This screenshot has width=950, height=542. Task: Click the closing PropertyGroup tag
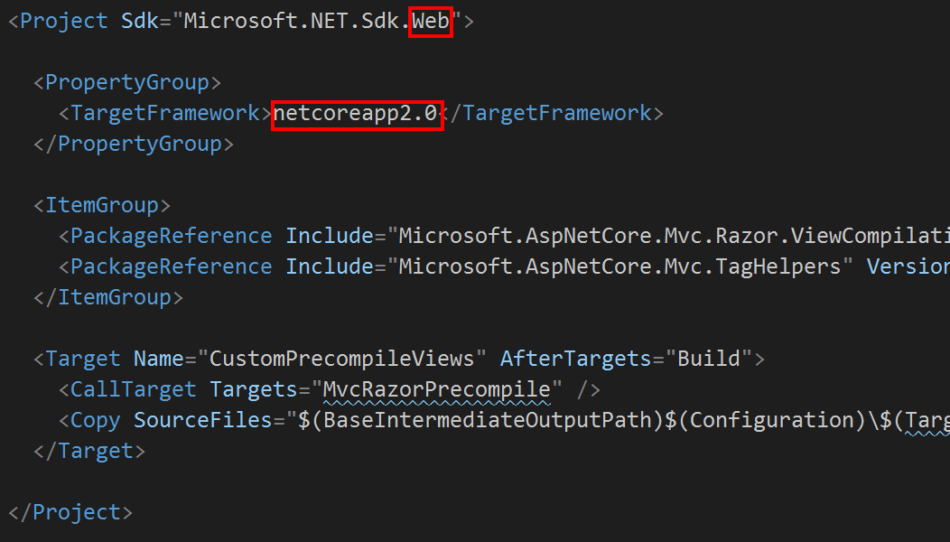coord(133,144)
